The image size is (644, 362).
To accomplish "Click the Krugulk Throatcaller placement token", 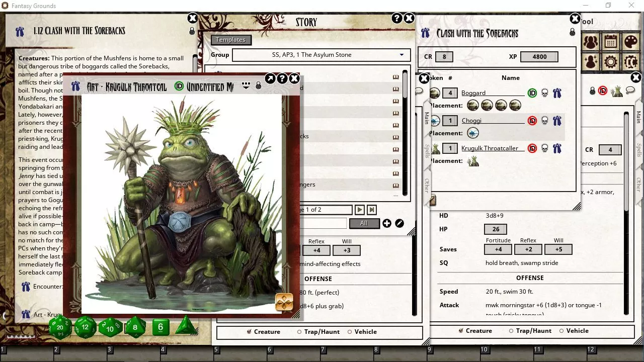I will (472, 161).
